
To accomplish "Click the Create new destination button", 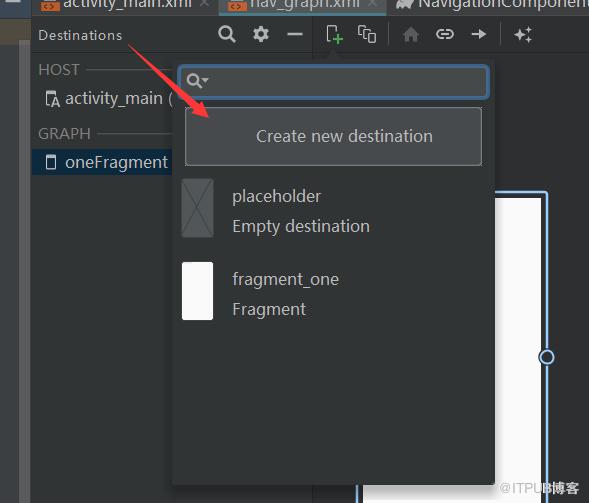I will (333, 136).
